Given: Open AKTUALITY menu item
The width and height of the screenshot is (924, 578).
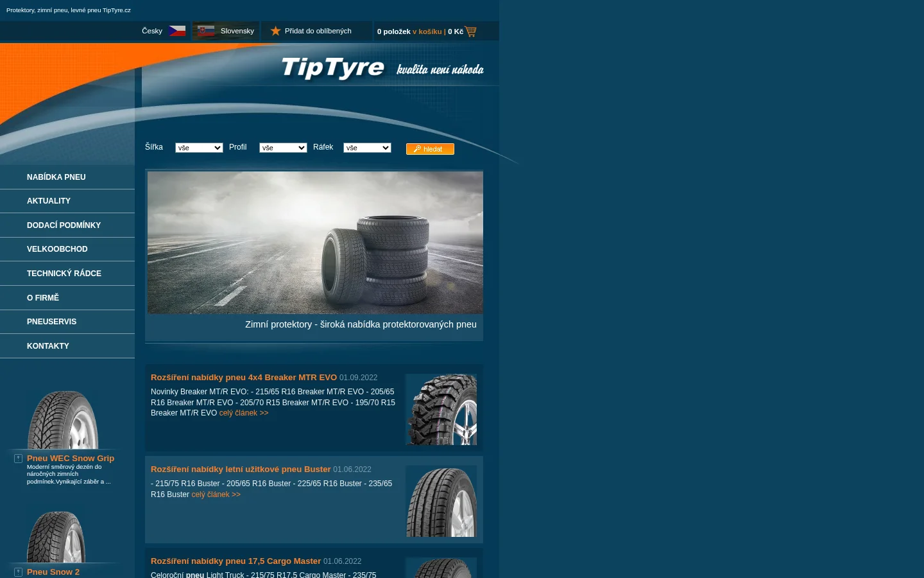Looking at the screenshot, I should point(67,201).
